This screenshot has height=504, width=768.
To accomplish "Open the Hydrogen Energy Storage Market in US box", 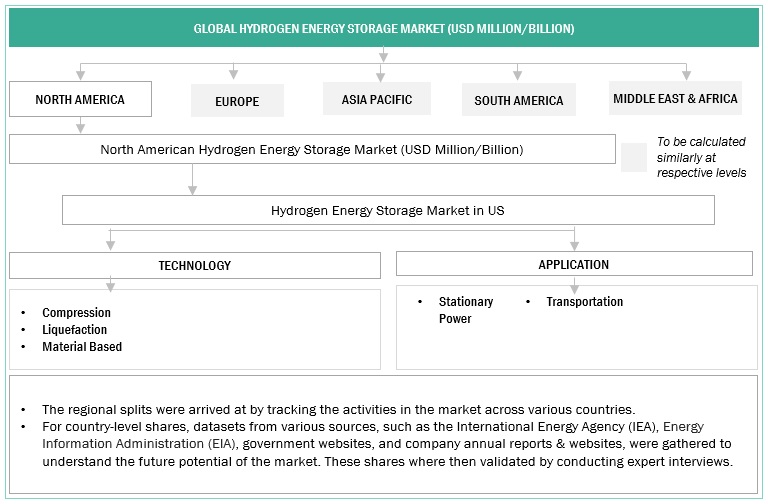I will pyautogui.click(x=388, y=210).
